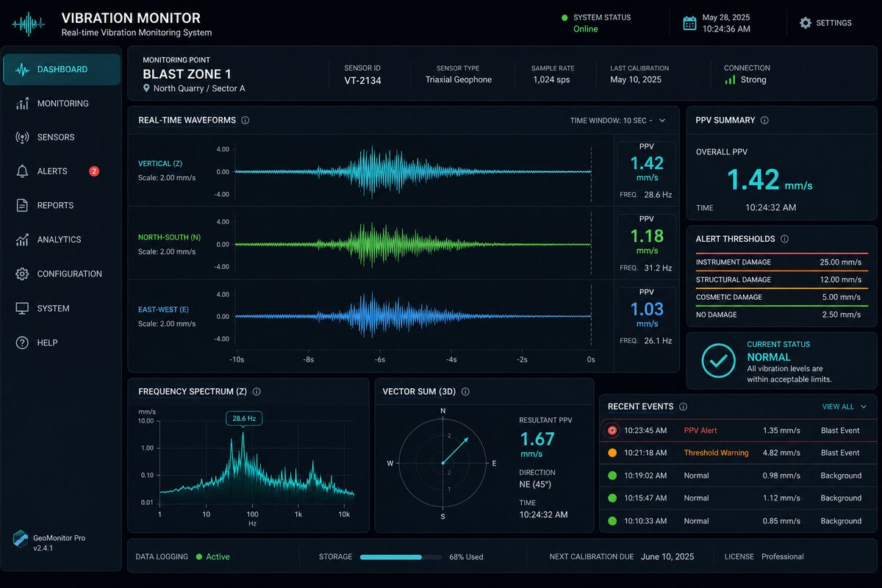Expand the View All chevron in Recent Events
This screenshot has width=882, height=588.
[863, 406]
